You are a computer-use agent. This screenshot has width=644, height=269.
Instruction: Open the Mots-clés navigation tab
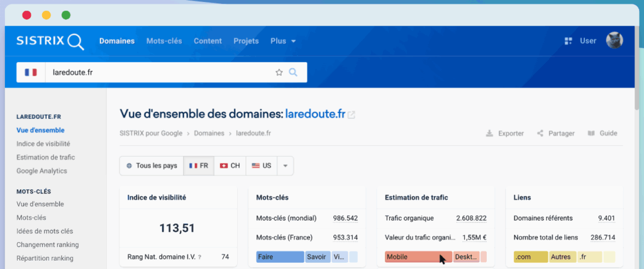tap(164, 41)
